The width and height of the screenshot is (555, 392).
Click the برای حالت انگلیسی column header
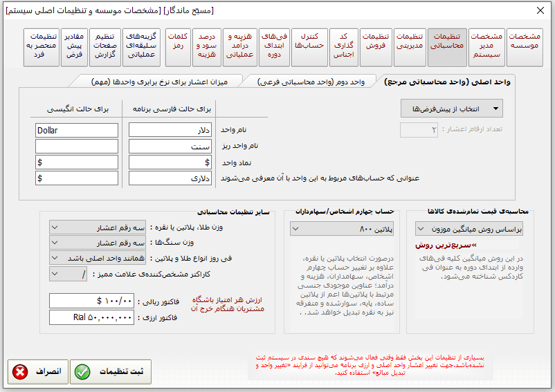(78, 109)
